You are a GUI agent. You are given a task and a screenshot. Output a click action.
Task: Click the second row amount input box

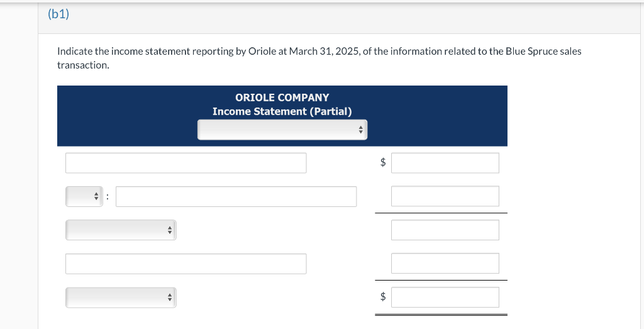(445, 196)
